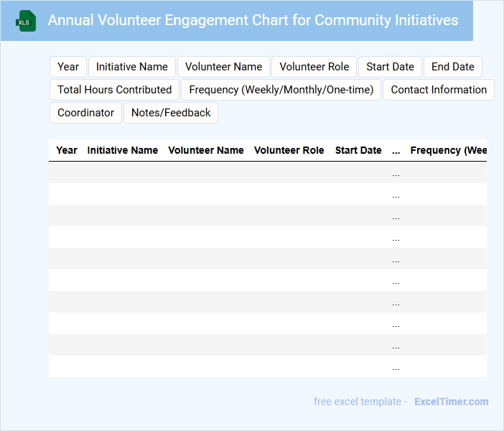Image resolution: width=504 pixels, height=431 pixels.
Task: Click the Start Date column header
Action: [358, 150]
